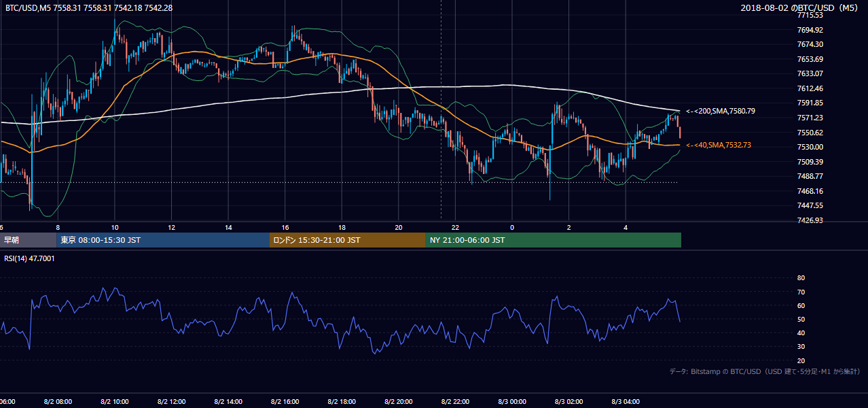Click the 7509.39 price axis label
The image size is (868, 408).
coord(810,162)
